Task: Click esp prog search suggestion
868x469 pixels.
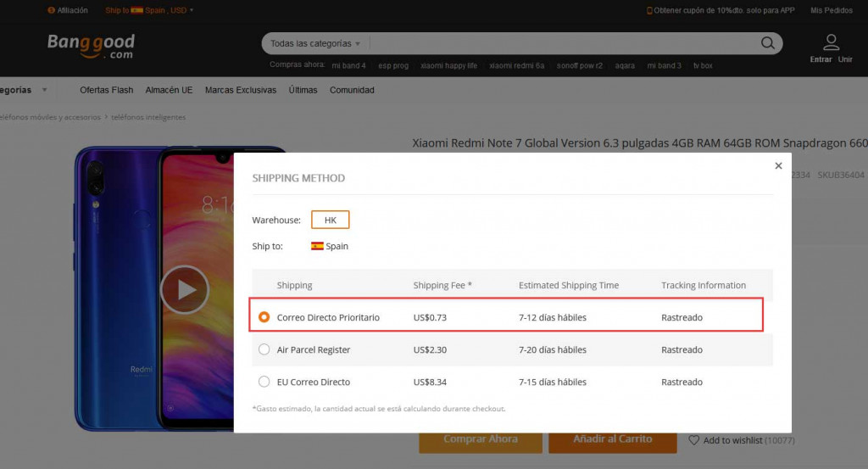Action: click(x=393, y=65)
